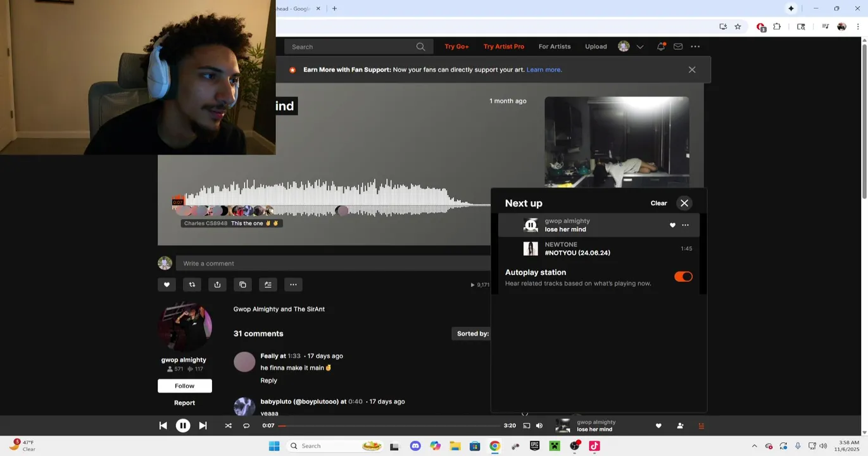Open the header more options menu
This screenshot has height=456, width=868.
(695, 47)
